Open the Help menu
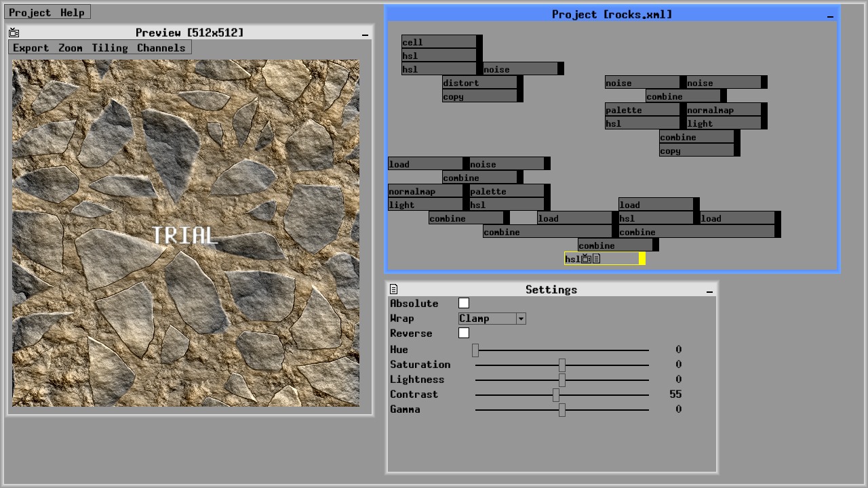 tap(72, 12)
